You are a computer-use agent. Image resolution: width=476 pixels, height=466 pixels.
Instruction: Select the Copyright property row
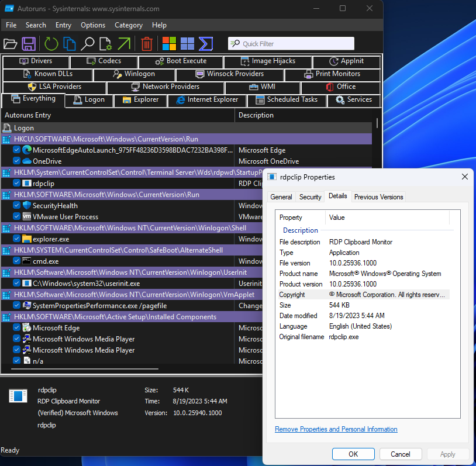click(x=364, y=295)
